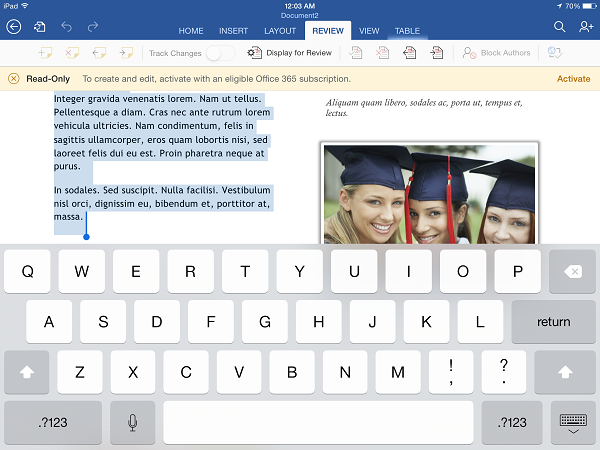
Task: Collapse the on-screen keyboard
Action: [x=572, y=423]
